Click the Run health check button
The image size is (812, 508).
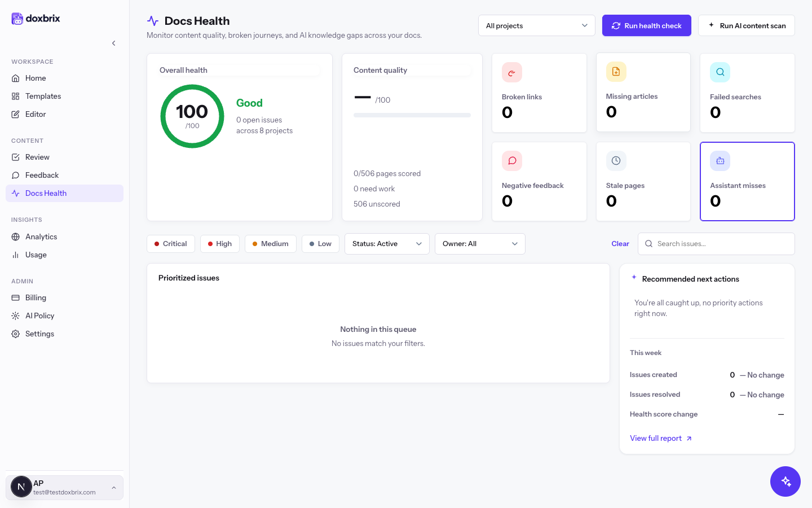click(647, 25)
